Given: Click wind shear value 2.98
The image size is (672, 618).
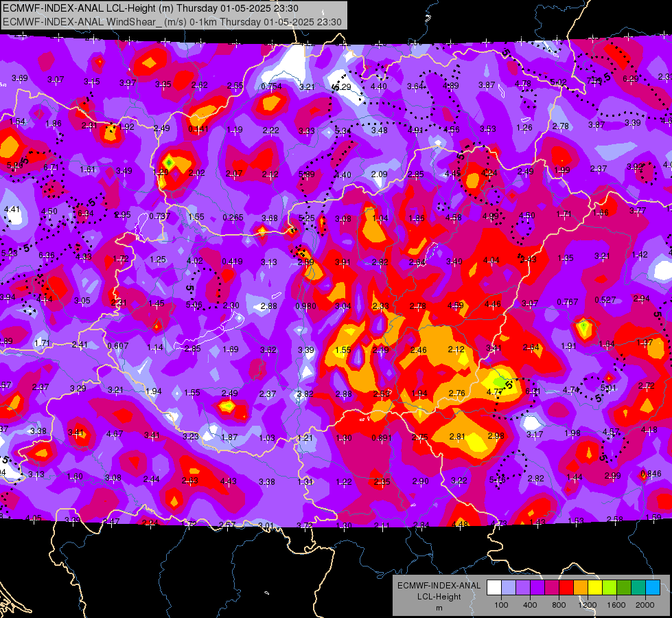Looking at the screenshot, I should (496, 435).
